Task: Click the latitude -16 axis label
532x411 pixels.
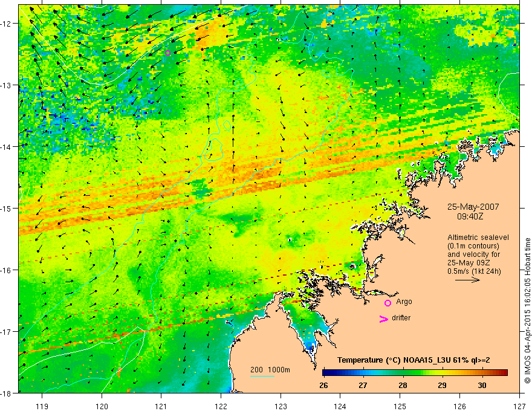Action: (6, 270)
